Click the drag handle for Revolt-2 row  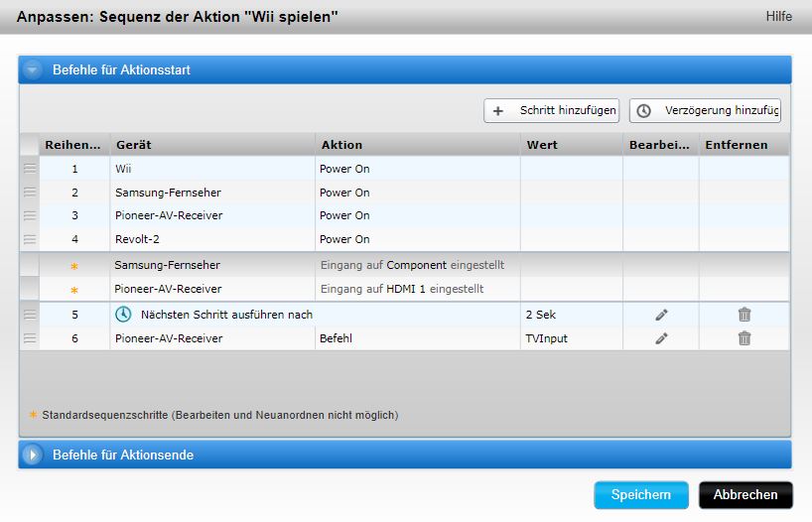(30, 239)
